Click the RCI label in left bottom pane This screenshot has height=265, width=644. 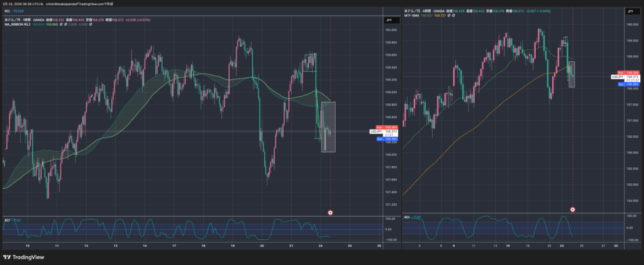click(8, 220)
